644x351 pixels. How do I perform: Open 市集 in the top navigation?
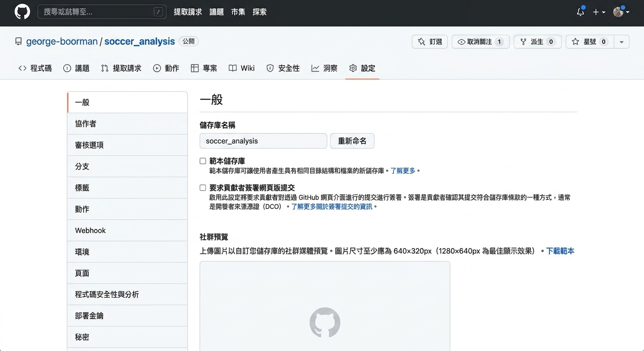click(238, 12)
